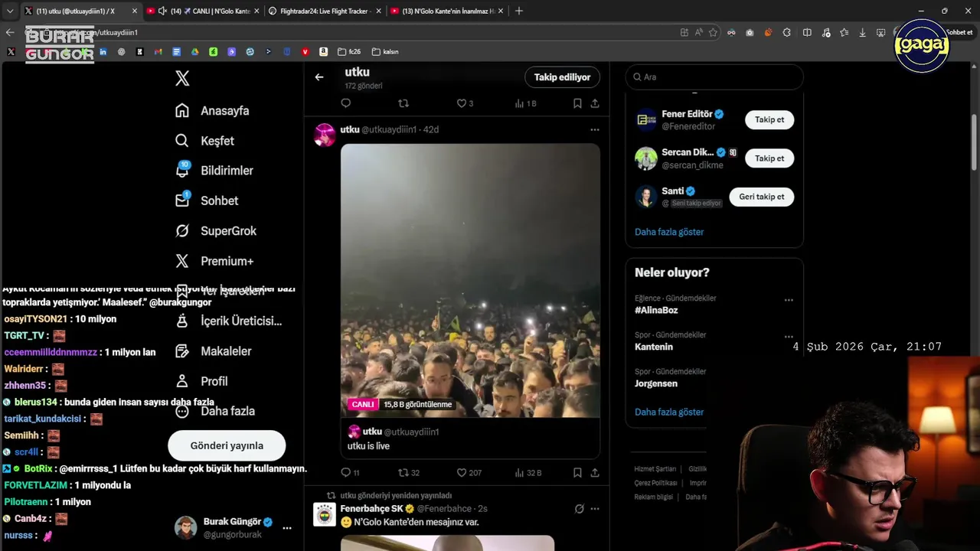The image size is (980, 551).
Task: Open Makaleler articles icon
Action: (x=182, y=351)
